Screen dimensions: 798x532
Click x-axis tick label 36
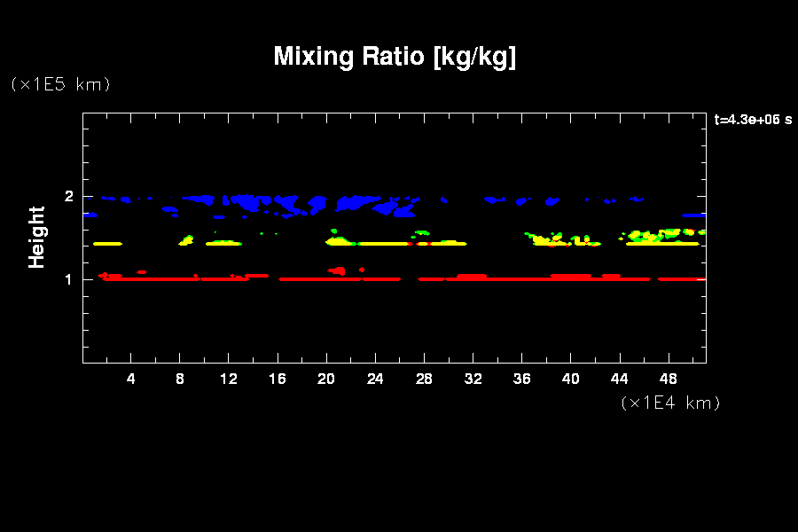[521, 379]
